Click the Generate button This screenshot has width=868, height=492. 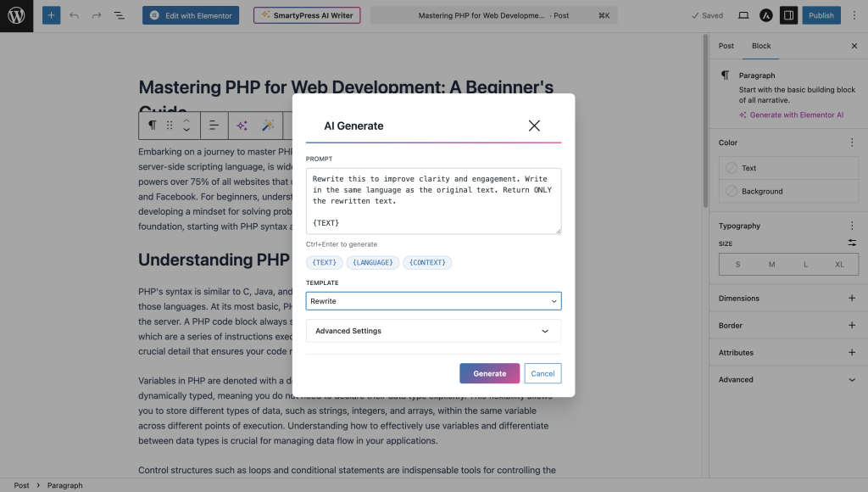pyautogui.click(x=489, y=373)
